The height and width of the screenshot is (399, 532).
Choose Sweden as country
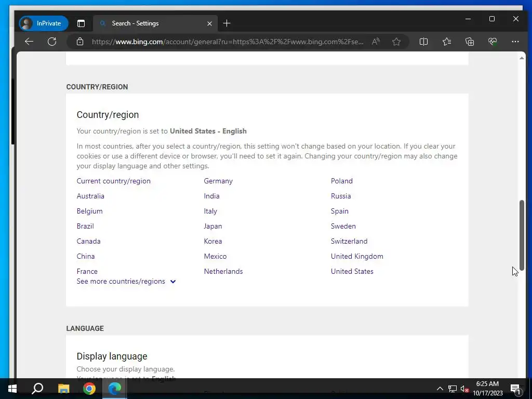tap(343, 226)
